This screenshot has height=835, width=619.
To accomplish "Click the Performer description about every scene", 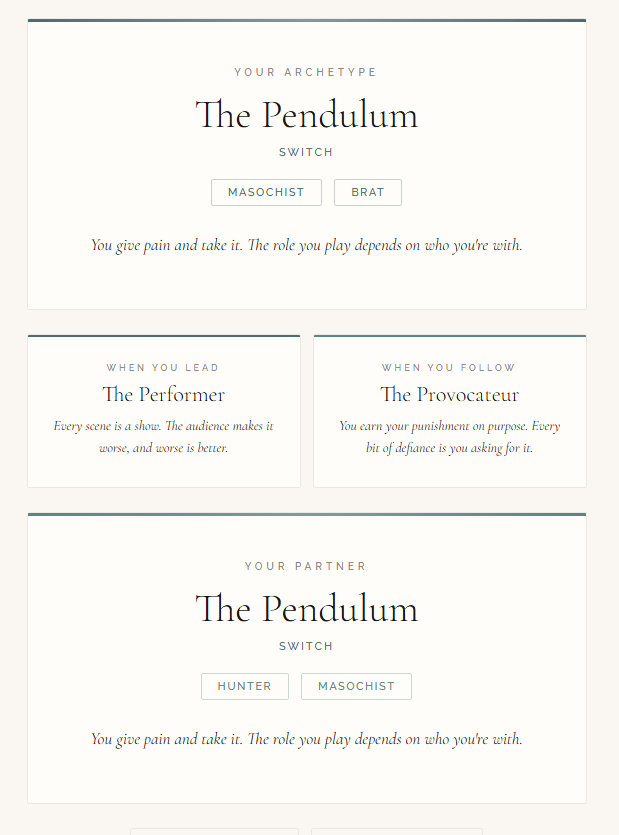I will click(164, 437).
